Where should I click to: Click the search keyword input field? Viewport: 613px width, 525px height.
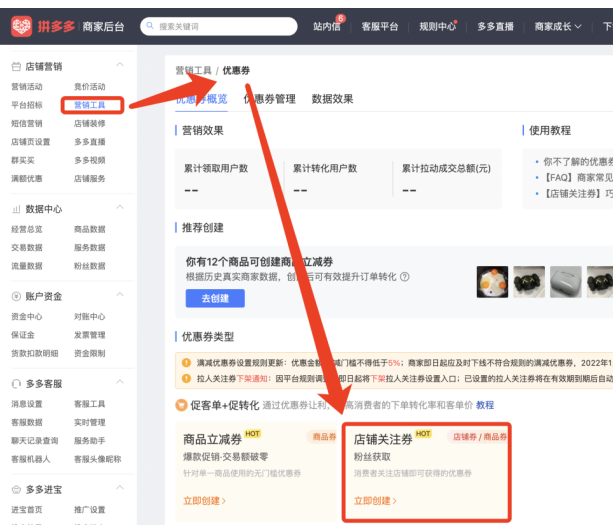(x=219, y=26)
